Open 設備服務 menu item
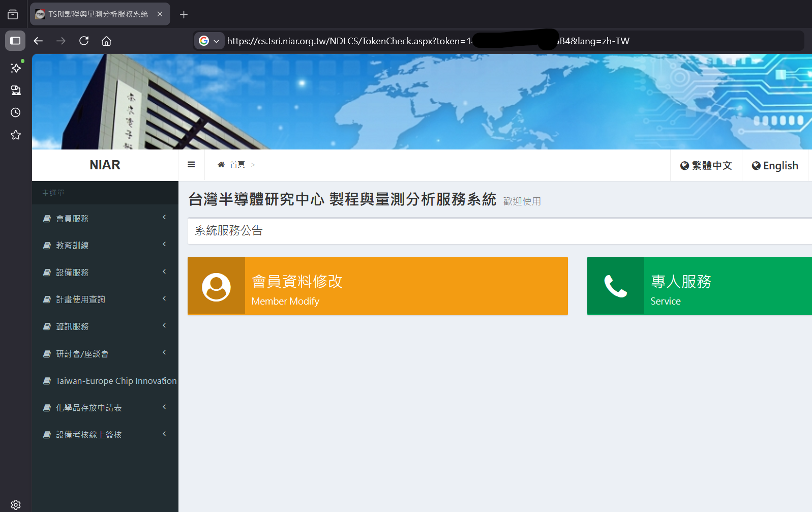Screen dimensions: 812x512 105,273
